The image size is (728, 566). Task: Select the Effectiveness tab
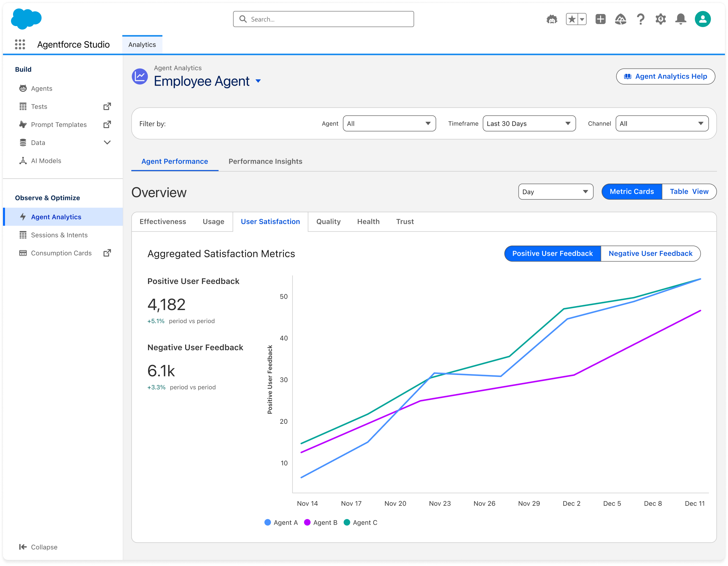tap(163, 221)
